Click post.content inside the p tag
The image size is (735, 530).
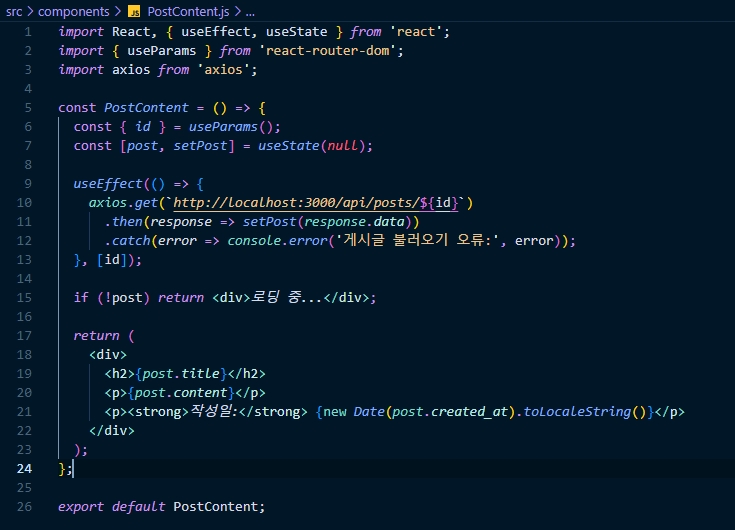[x=181, y=393]
